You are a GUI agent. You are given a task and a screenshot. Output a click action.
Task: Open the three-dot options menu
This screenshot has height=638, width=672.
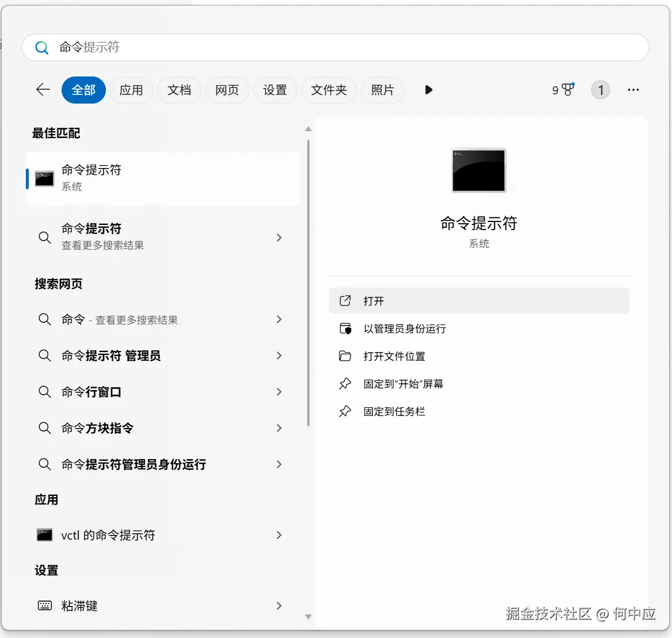pos(633,90)
